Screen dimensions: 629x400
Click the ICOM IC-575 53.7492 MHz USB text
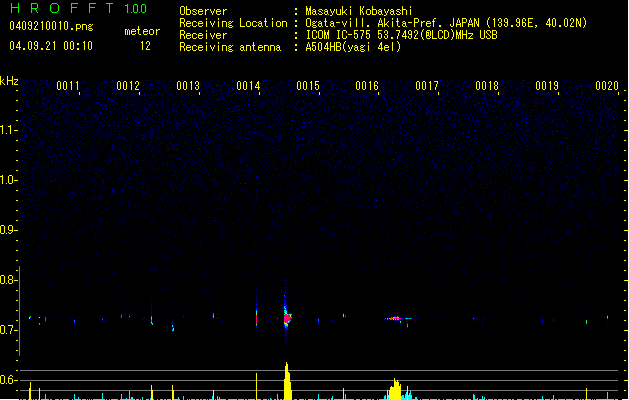click(402, 35)
